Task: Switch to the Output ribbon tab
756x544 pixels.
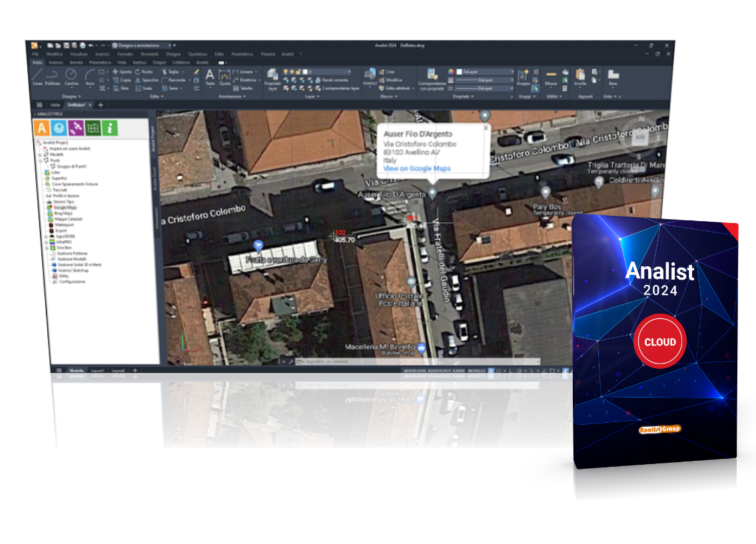Action: tap(159, 62)
